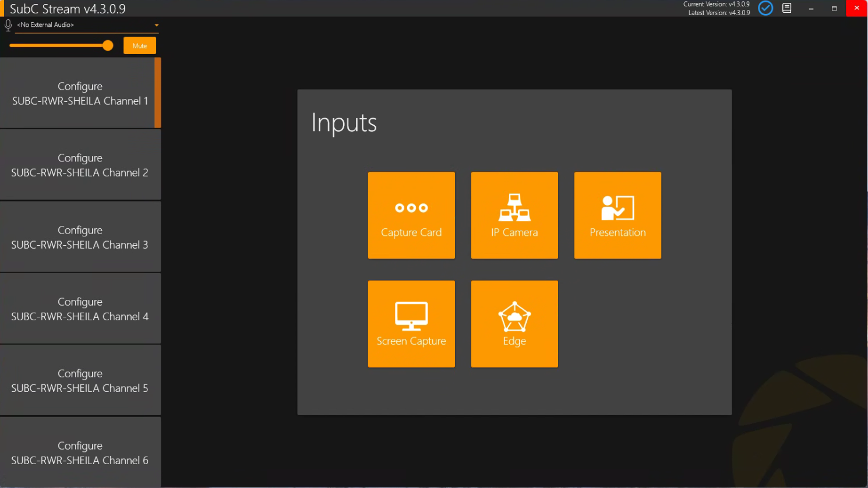
Task: Open the Presentation input option
Action: [x=618, y=215]
